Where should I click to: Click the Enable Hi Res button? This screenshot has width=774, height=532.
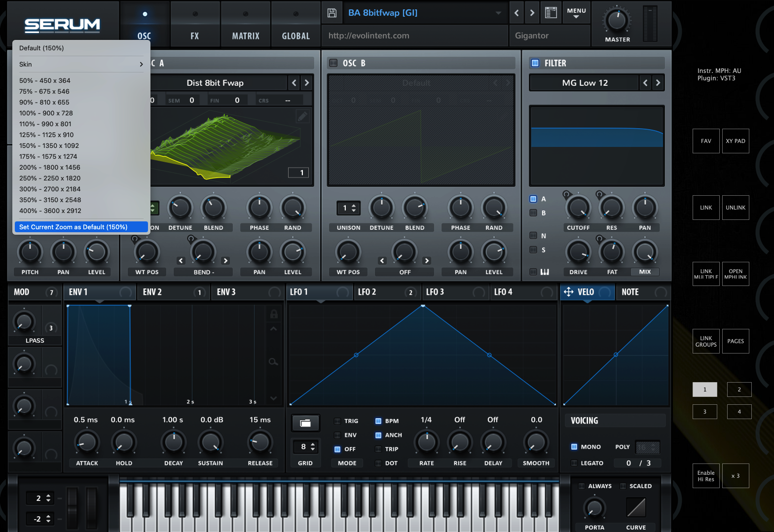click(706, 476)
